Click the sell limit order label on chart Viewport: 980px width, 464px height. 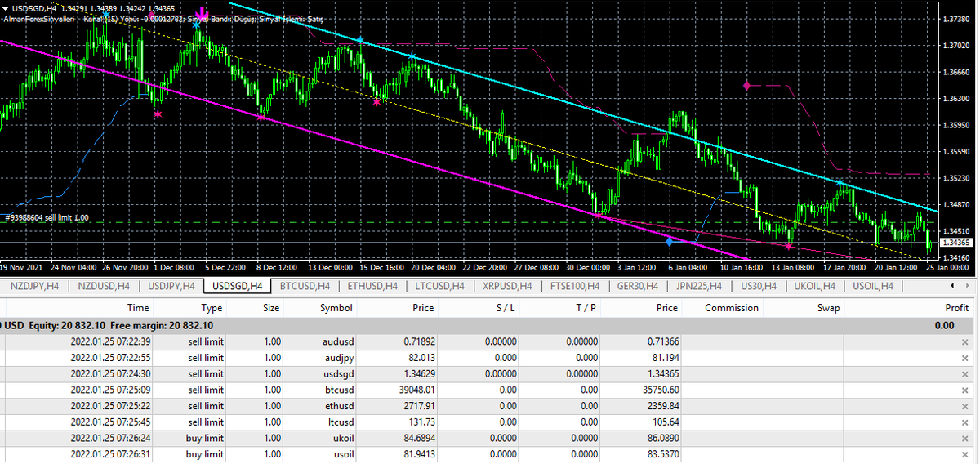[x=47, y=217]
